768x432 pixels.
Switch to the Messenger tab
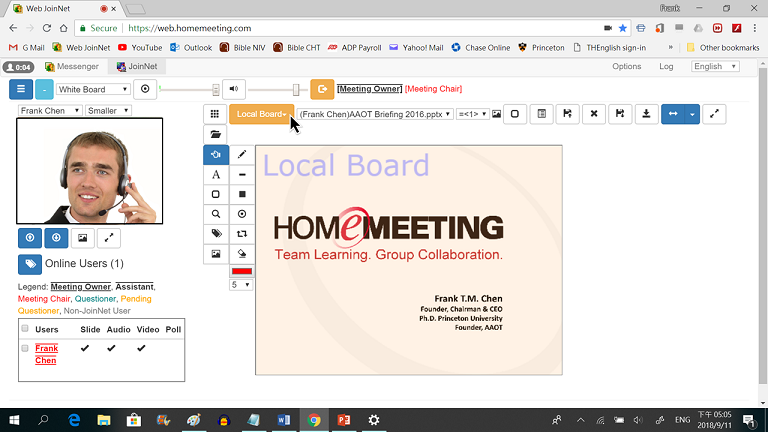70,67
